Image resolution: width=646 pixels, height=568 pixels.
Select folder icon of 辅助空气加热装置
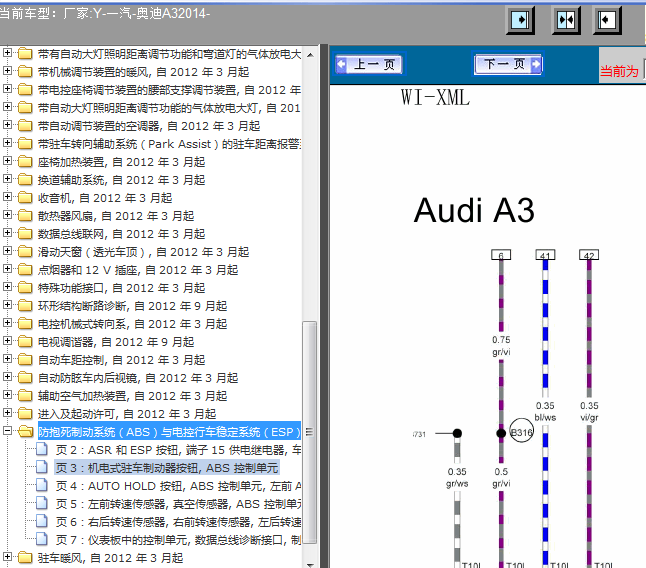point(25,396)
